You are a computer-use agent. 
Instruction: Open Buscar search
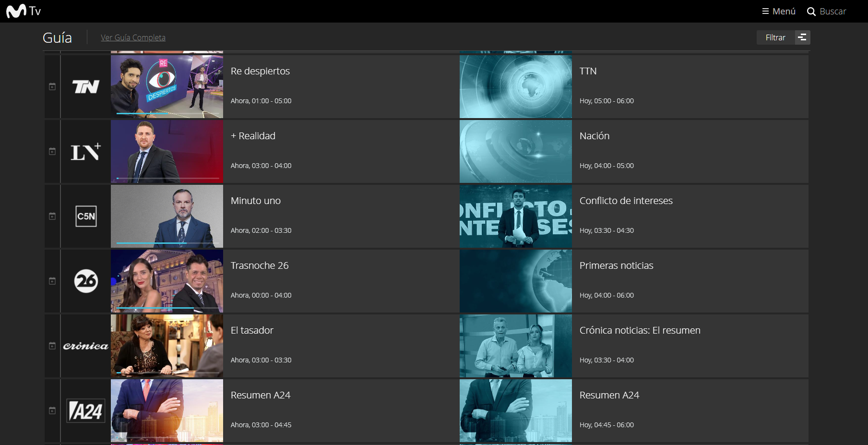tap(826, 11)
